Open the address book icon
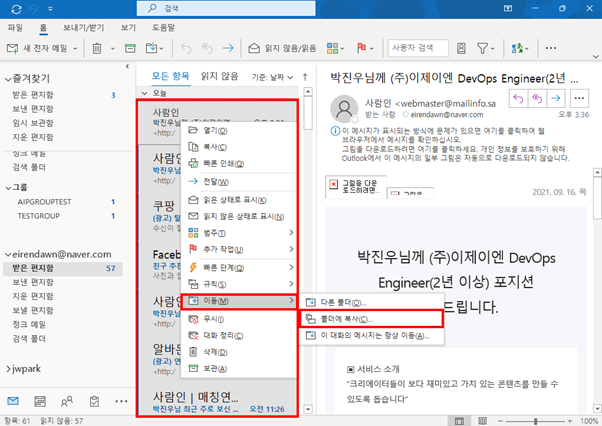The width and height of the screenshot is (602, 426). point(461,48)
